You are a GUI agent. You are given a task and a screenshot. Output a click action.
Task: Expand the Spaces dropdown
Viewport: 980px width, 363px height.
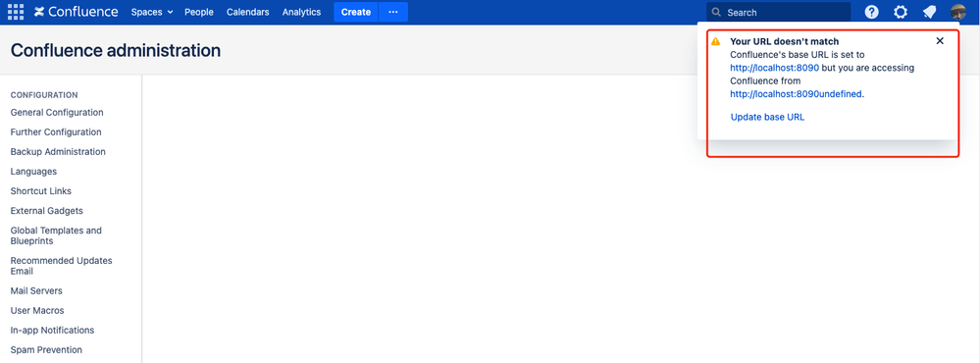152,12
